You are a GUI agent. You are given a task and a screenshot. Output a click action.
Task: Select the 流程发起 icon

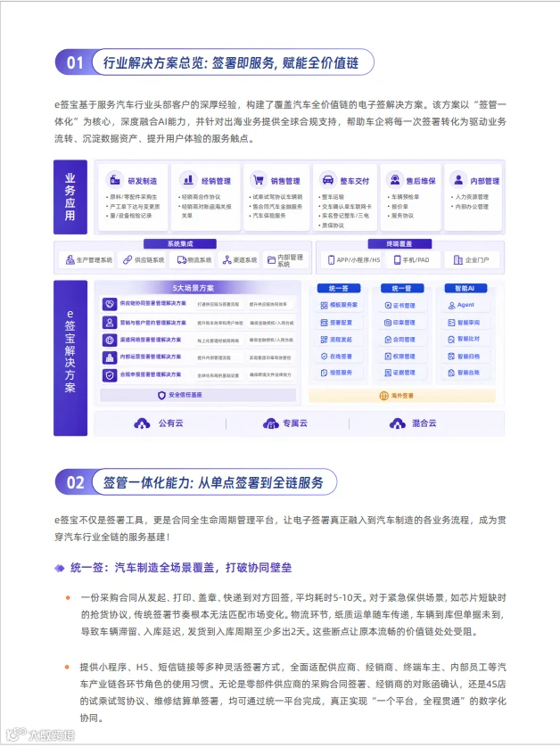[324, 340]
